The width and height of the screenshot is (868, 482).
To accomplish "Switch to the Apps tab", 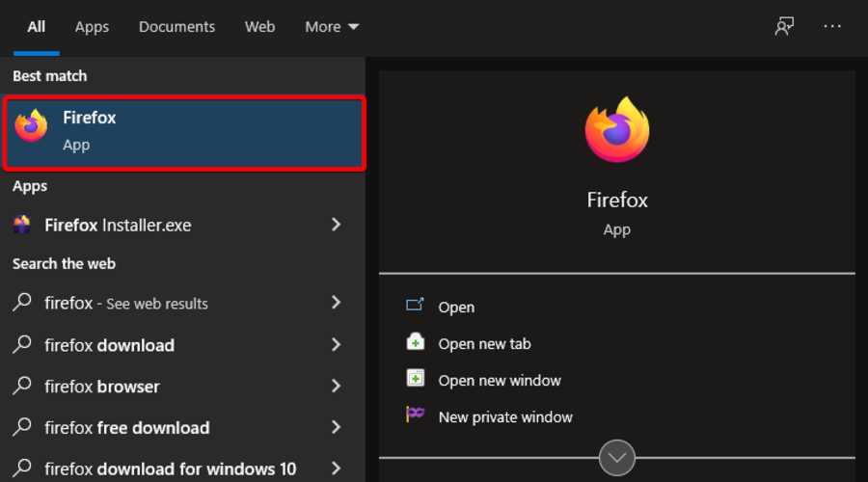I will (92, 27).
